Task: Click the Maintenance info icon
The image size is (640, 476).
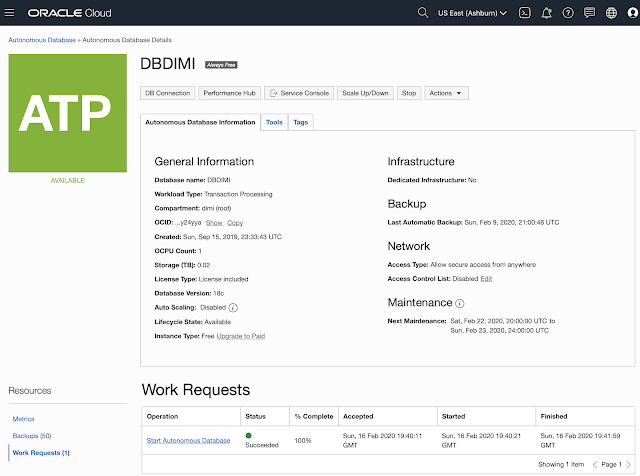Action: (x=460, y=303)
